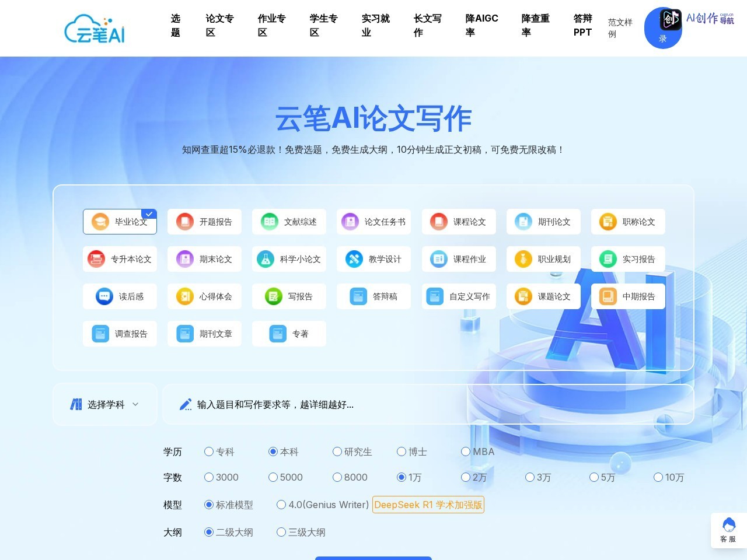Open the 选择学科 subject dropdown

[105, 404]
